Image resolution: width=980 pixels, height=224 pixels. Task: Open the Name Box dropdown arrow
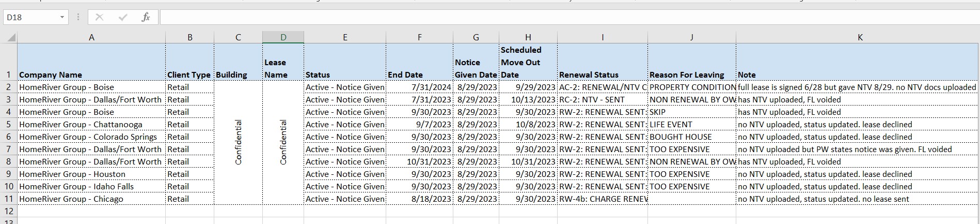click(62, 17)
